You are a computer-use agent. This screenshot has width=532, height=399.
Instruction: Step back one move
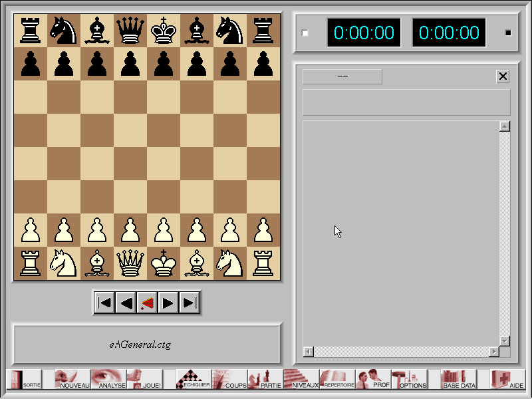126,303
